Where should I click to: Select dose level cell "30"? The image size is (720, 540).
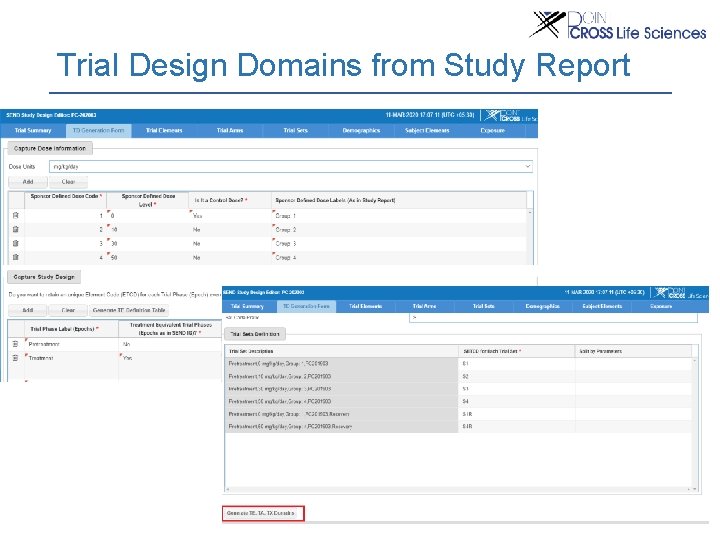click(148, 244)
